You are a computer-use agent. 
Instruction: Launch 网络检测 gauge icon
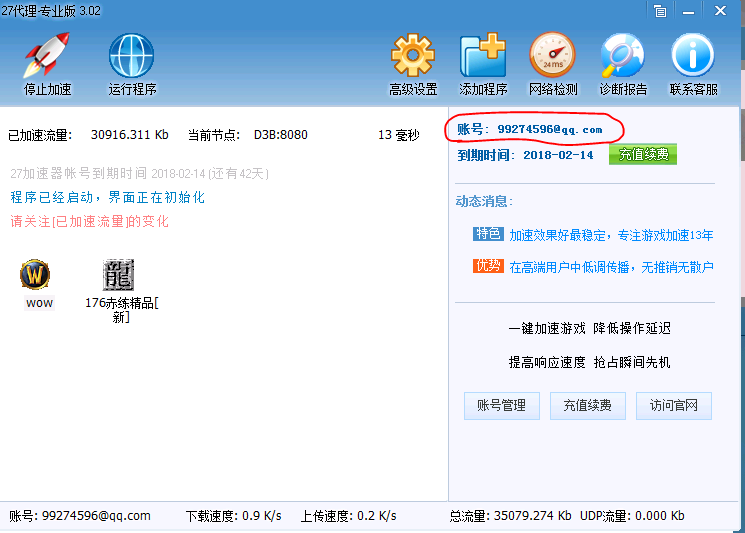[552, 56]
